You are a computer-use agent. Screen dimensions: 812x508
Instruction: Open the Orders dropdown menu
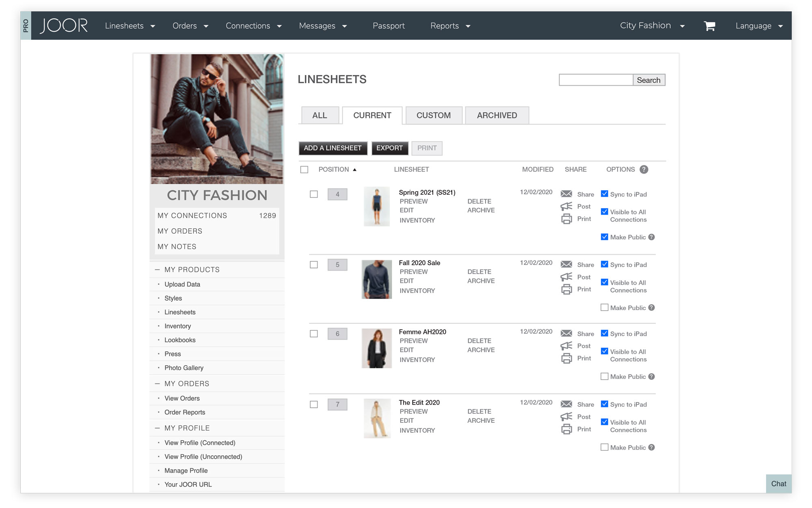(x=190, y=26)
